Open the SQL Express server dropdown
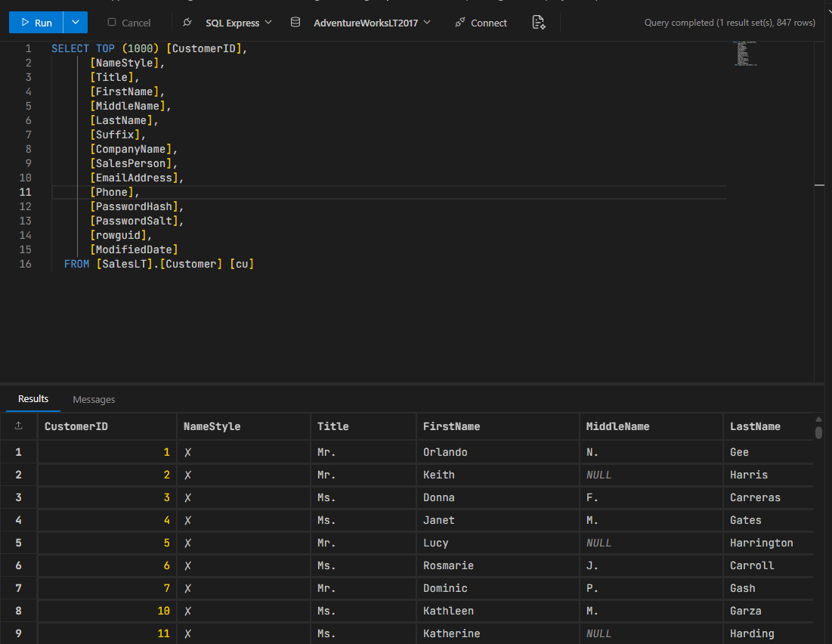832x644 pixels. pos(238,23)
